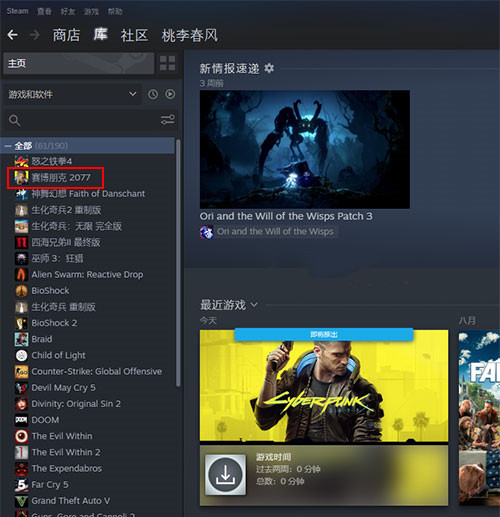Expand the 最近游戏 dropdown chevron
Viewport: 500px width, 517px height.
pos(254,305)
